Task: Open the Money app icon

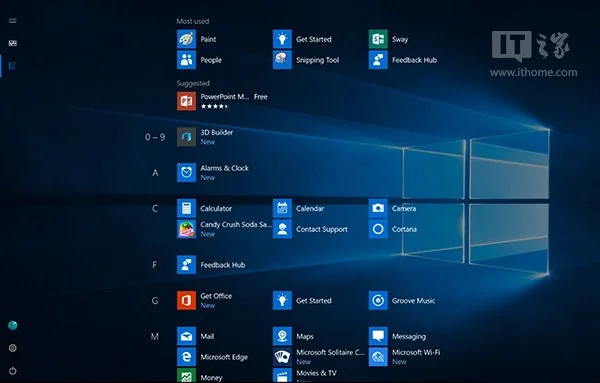Action: (x=186, y=375)
